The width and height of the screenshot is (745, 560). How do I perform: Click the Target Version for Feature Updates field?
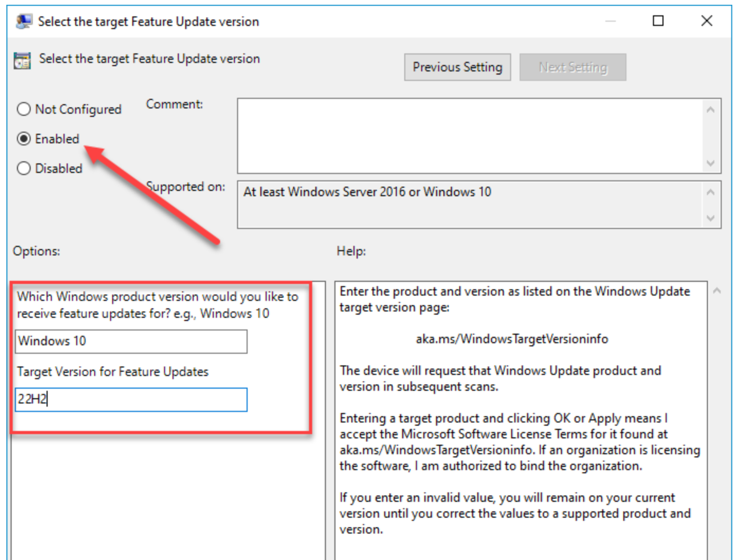point(131,399)
